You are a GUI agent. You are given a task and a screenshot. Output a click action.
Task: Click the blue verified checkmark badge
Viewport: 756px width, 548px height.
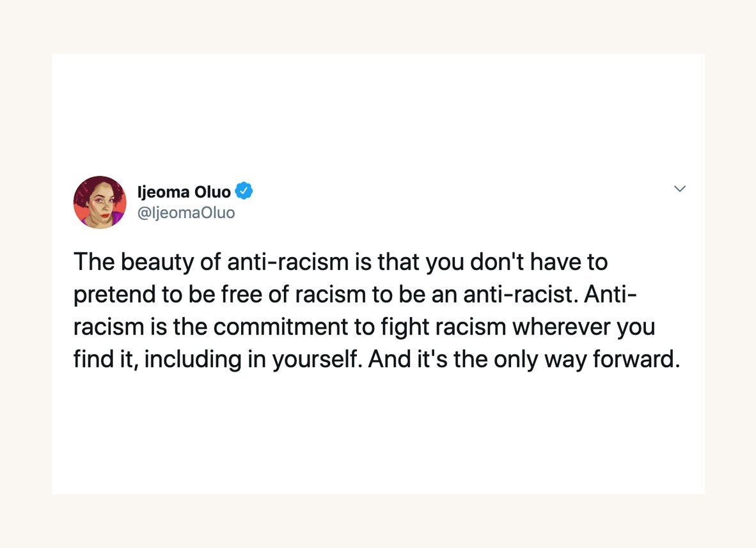point(244,191)
